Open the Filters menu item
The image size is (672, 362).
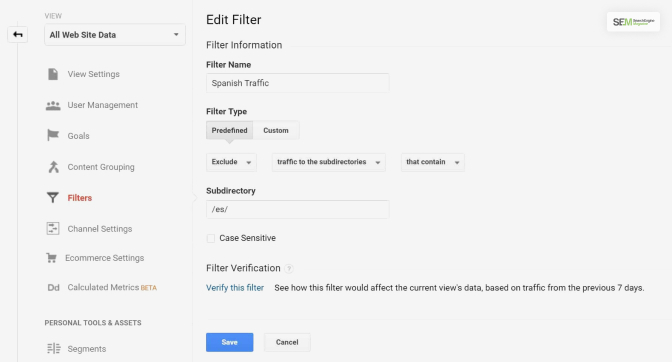[80, 197]
